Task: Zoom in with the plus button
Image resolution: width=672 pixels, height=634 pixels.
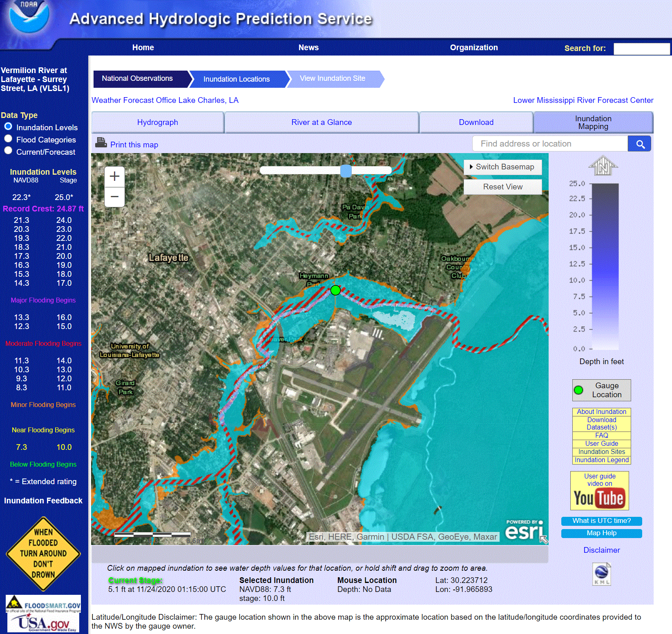Action: (115, 176)
